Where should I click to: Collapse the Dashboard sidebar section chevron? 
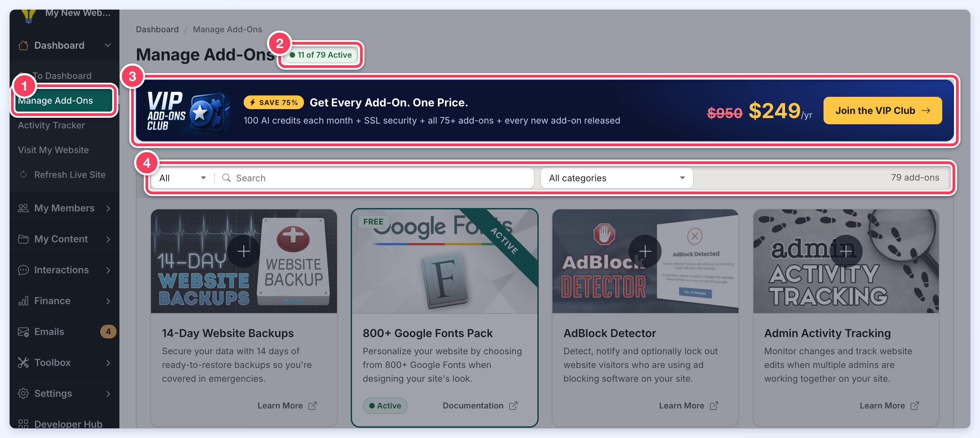tap(108, 45)
